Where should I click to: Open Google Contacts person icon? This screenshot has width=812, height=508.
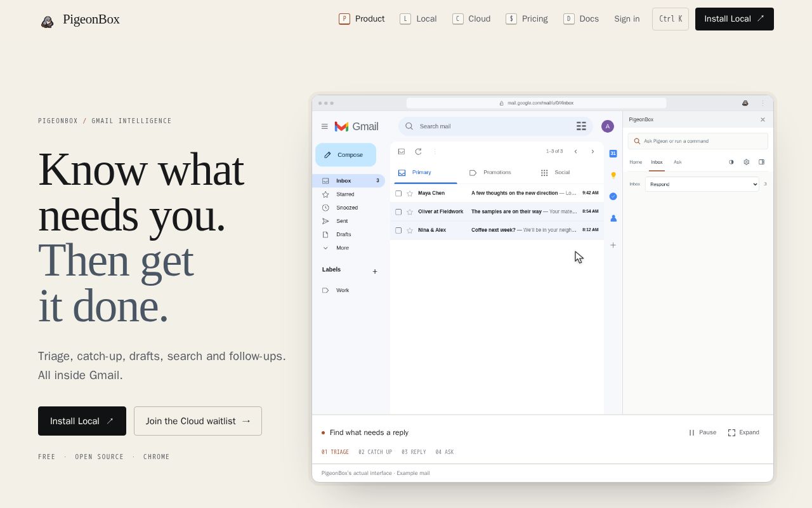click(x=613, y=218)
